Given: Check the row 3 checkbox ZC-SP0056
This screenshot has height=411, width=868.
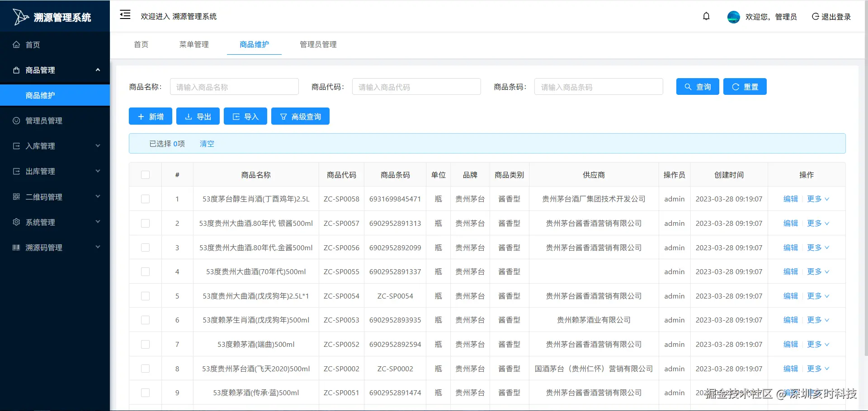Looking at the screenshot, I should coord(145,248).
